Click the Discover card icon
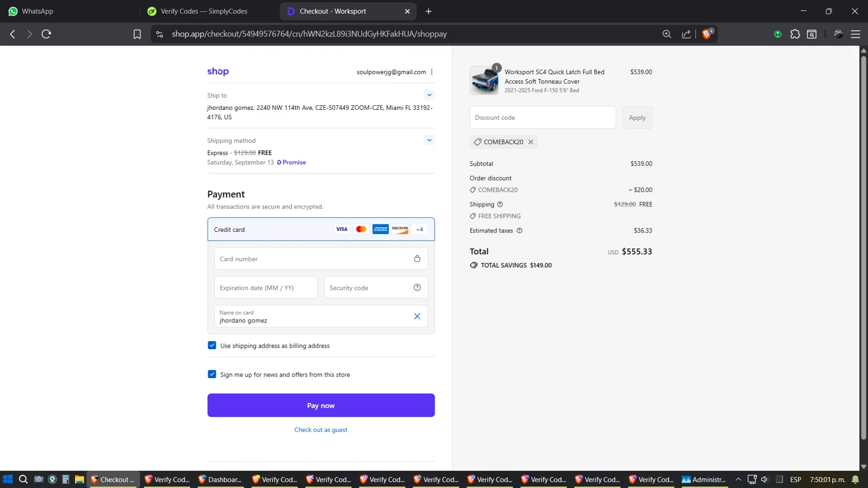The image size is (868, 488). pyautogui.click(x=400, y=230)
